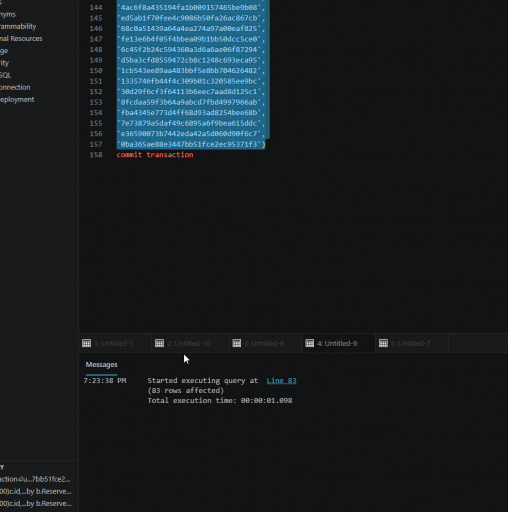Activate the 4: Untitled-9 results tab

coord(339,343)
